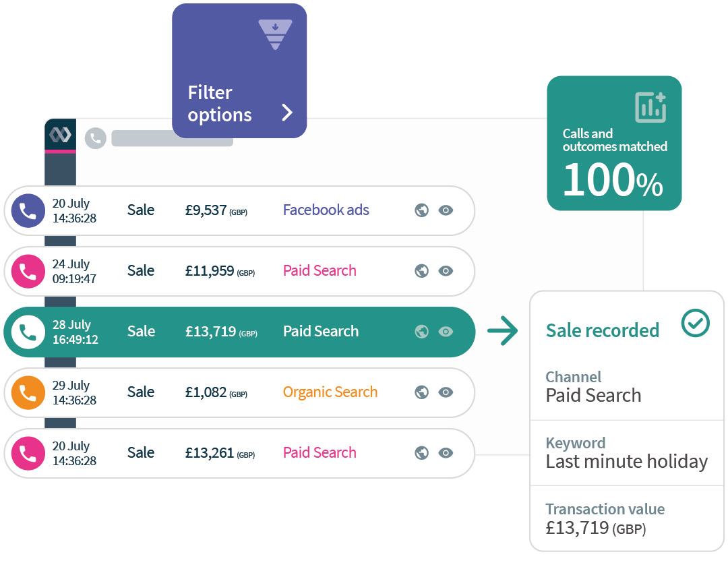
Task: Click the globe icon on the Facebook ads row
Action: point(422,210)
